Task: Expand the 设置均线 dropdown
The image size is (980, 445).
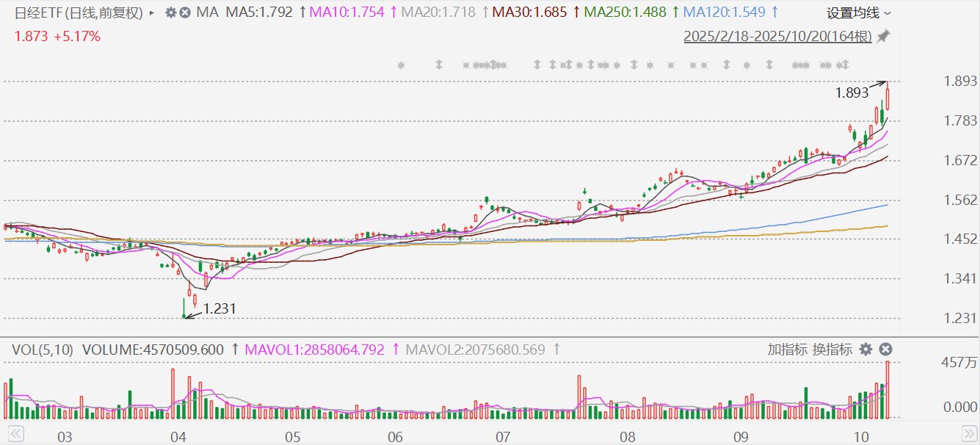Action: click(x=859, y=13)
